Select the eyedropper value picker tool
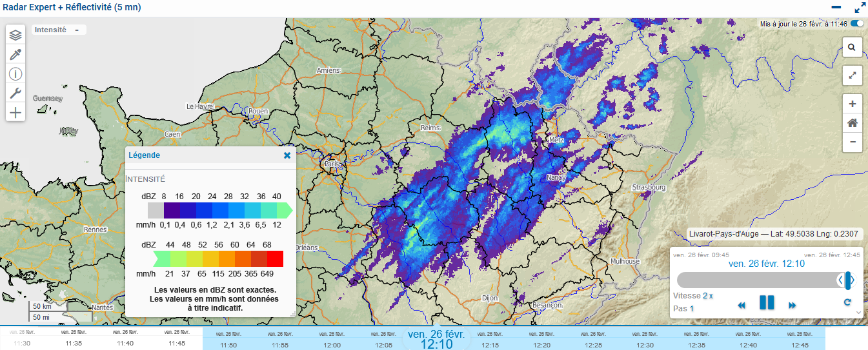 point(15,55)
